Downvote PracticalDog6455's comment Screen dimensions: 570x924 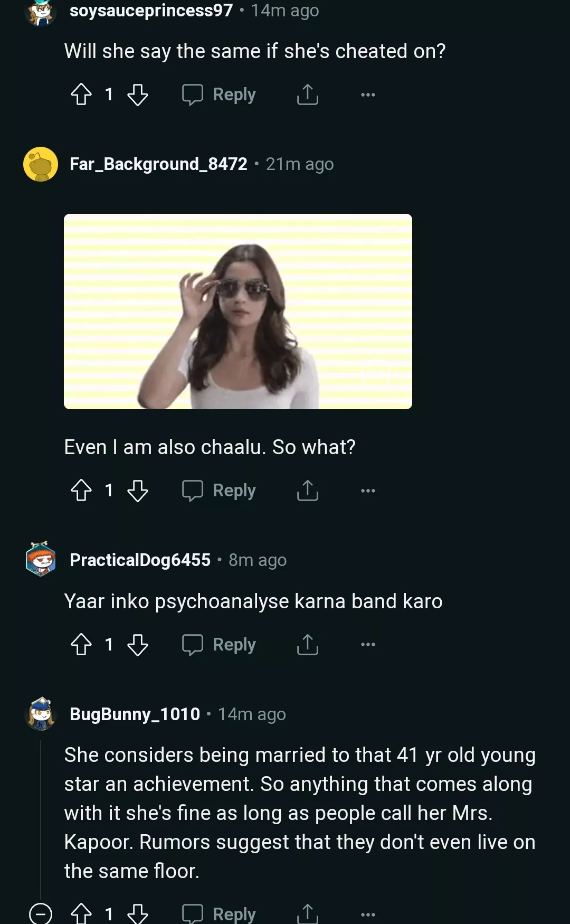[138, 644]
